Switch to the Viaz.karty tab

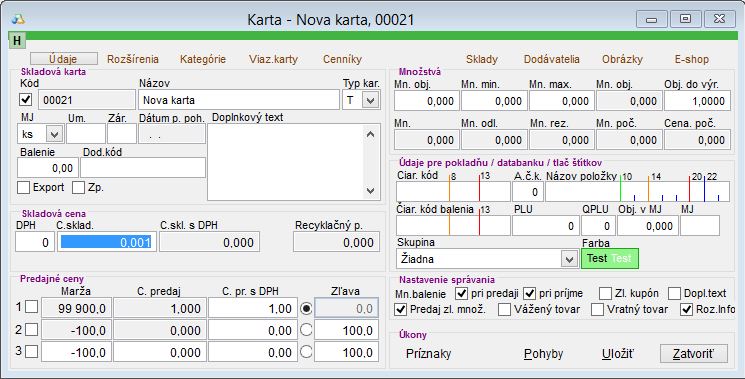tap(273, 59)
